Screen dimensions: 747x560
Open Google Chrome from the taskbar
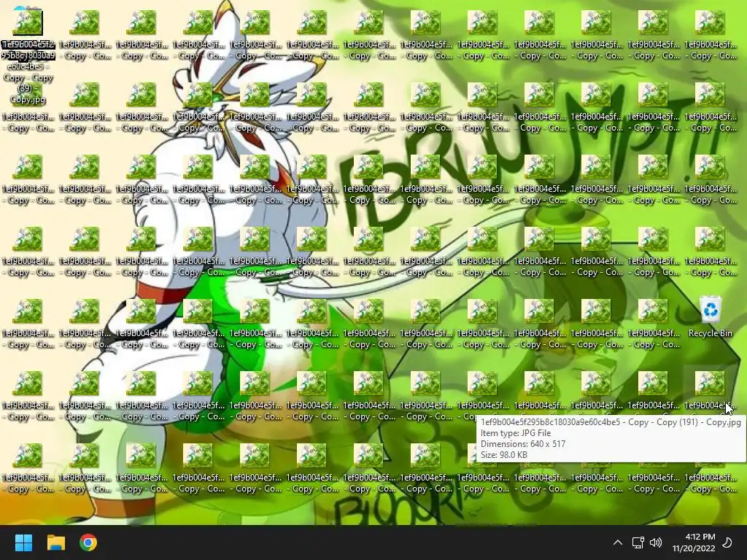88,542
